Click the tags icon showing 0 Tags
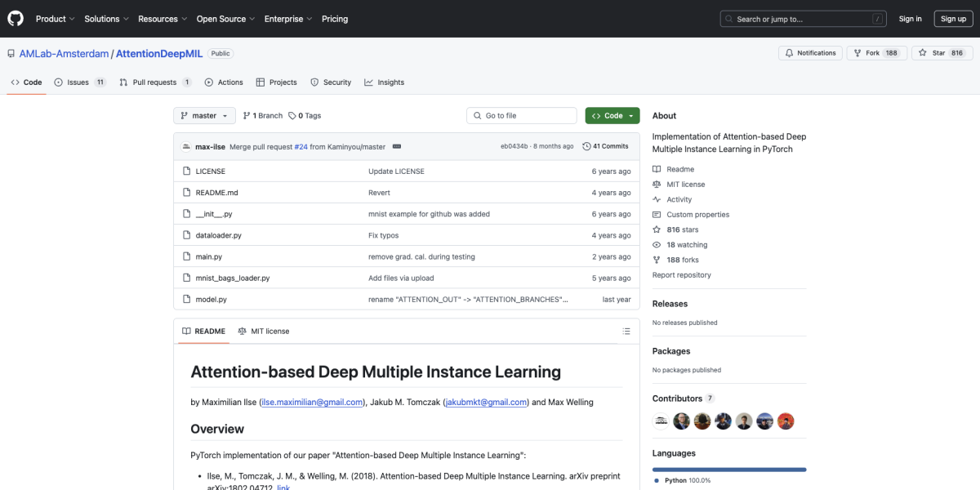Image resolution: width=980 pixels, height=490 pixels. 292,116
